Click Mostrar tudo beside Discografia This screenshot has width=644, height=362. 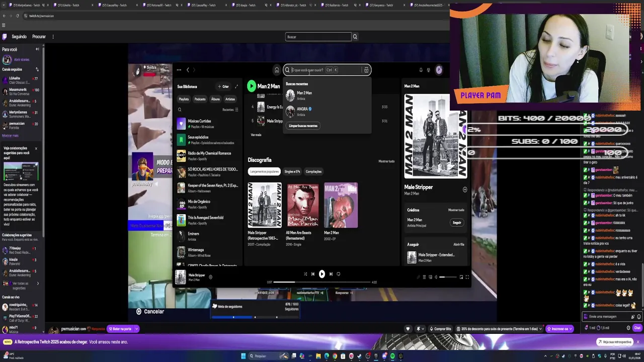[386, 161]
